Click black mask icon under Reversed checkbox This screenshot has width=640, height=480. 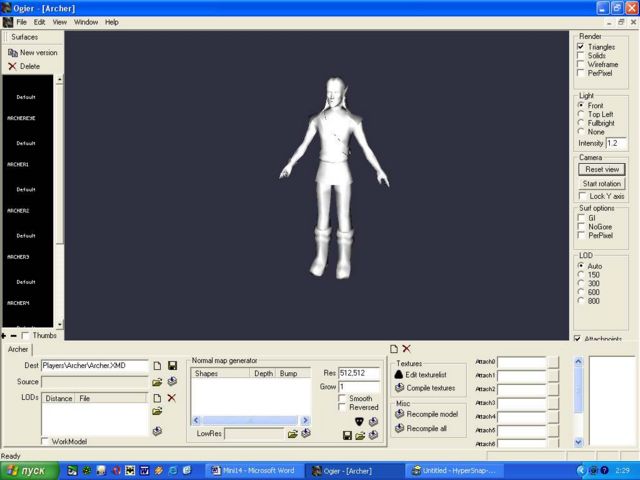[x=359, y=422]
